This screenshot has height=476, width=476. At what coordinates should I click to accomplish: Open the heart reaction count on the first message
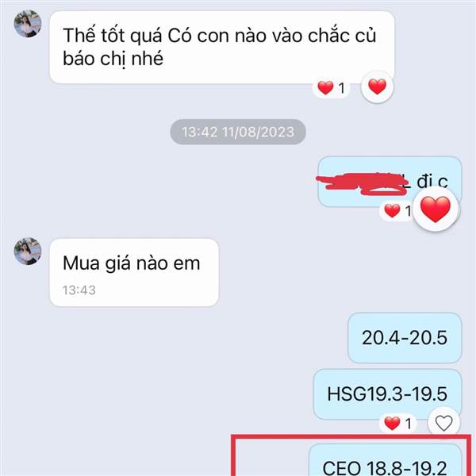(x=331, y=88)
